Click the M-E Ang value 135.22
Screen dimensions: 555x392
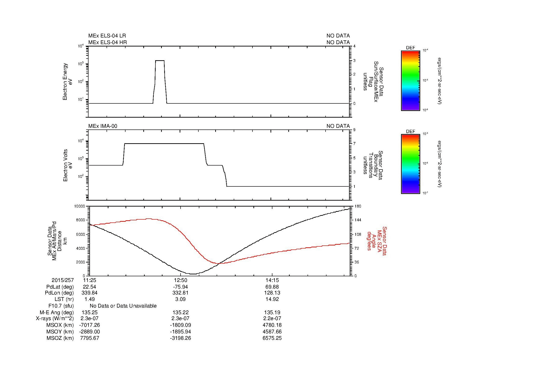[x=180, y=312]
